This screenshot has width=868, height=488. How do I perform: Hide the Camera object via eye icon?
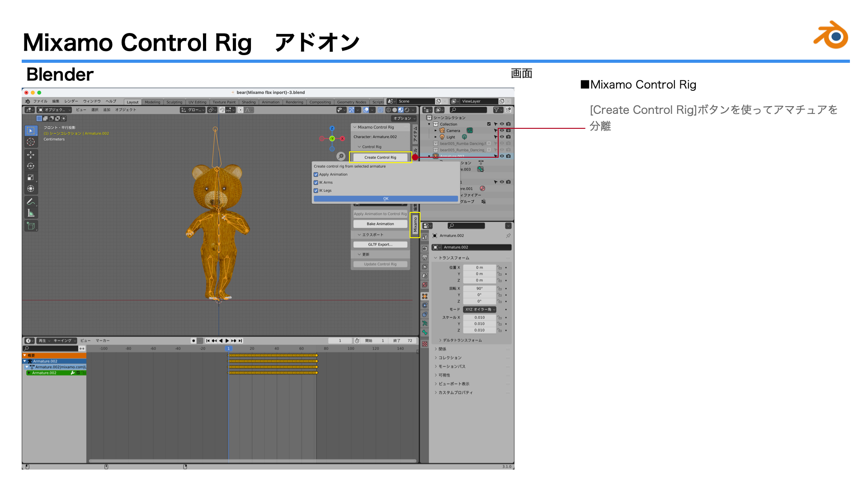point(502,131)
